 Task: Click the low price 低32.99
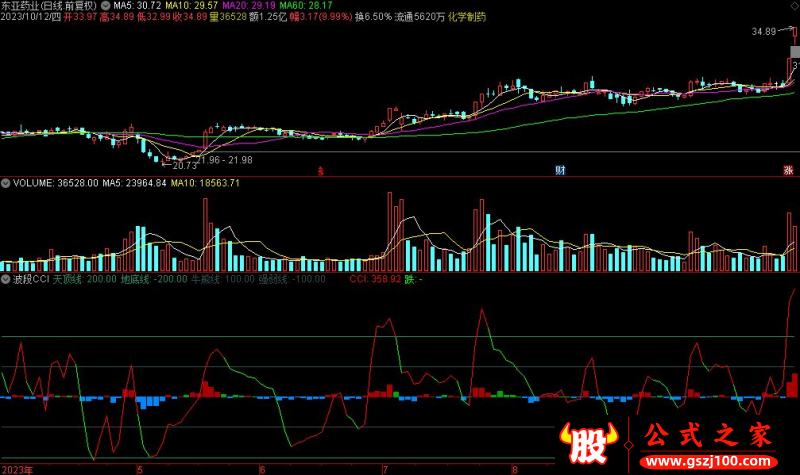click(154, 17)
